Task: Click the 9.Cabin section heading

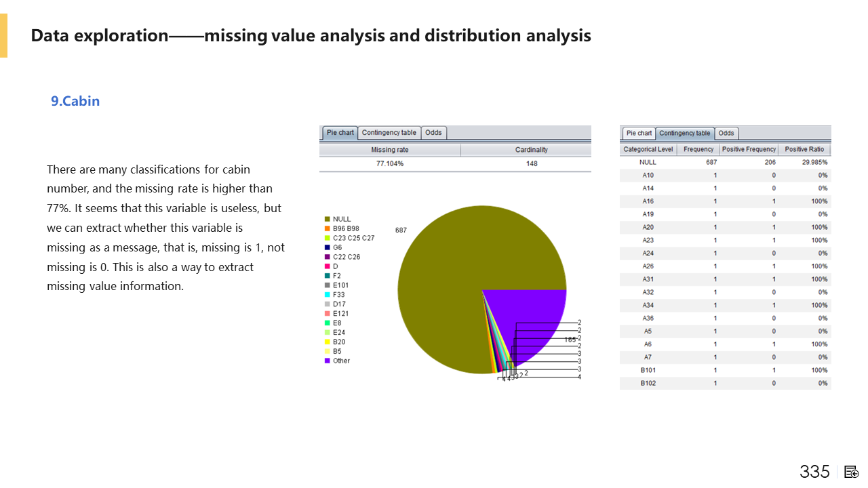Action: [75, 102]
